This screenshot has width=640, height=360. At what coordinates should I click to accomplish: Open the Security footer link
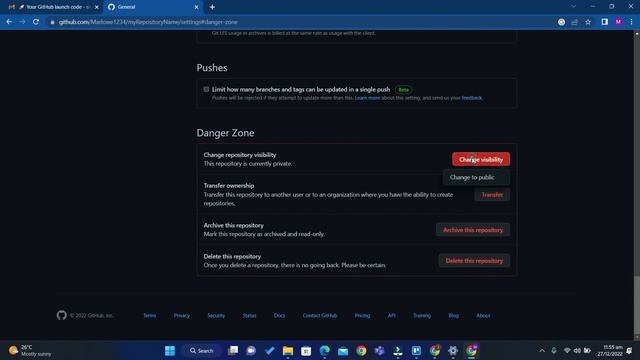pos(216,316)
